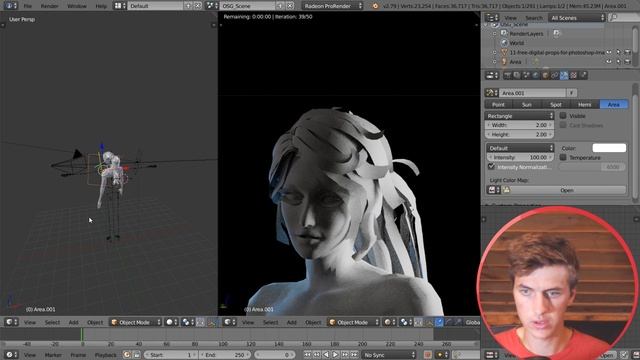Toggle visibility of the Area lamp
The height and width of the screenshot is (360, 640).
(609, 62)
